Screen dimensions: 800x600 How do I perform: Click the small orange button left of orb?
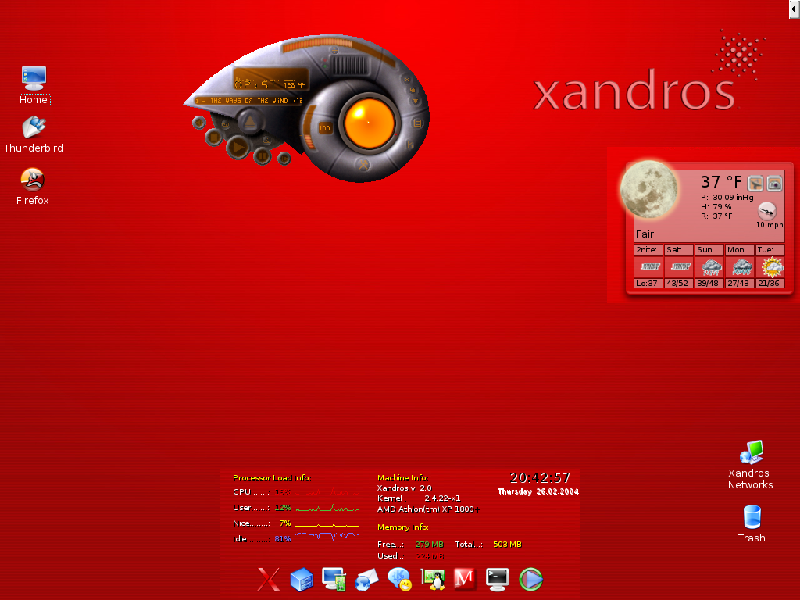click(325, 128)
